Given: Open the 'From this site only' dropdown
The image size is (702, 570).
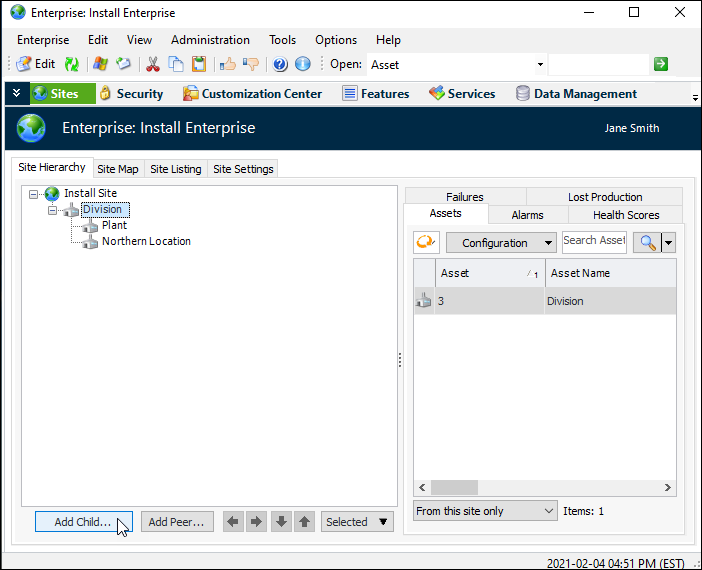Looking at the screenshot, I should tap(485, 511).
